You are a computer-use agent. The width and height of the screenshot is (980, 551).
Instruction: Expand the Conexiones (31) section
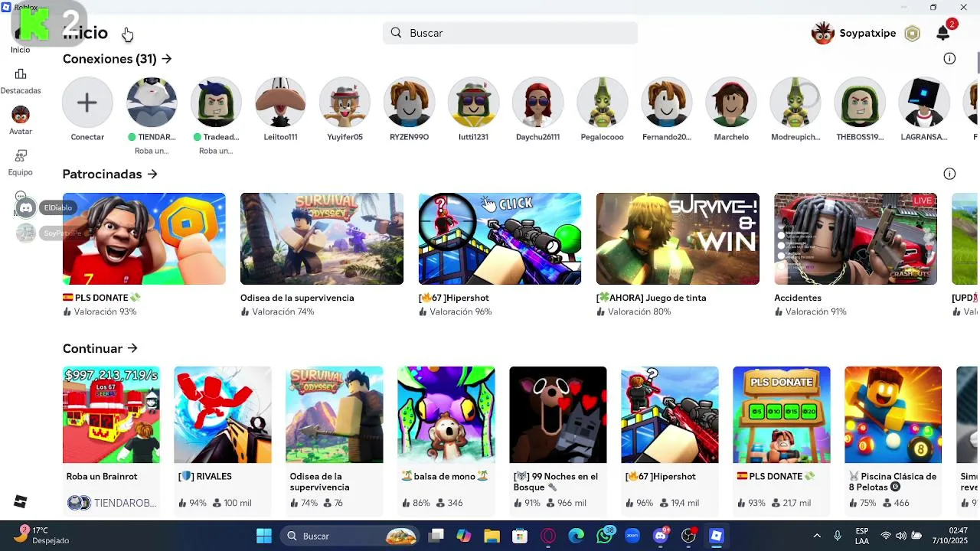click(x=117, y=59)
